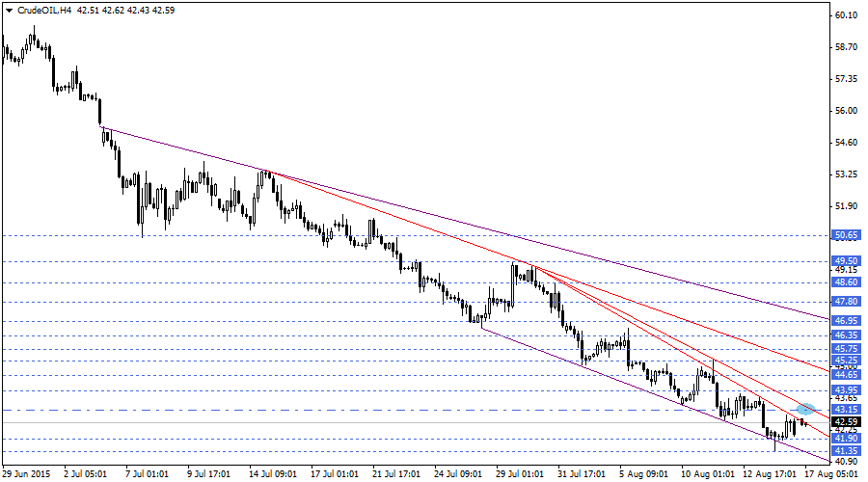Select the 49.50 price level label
Image resolution: width=868 pixels, height=482 pixels.
pyautogui.click(x=846, y=261)
